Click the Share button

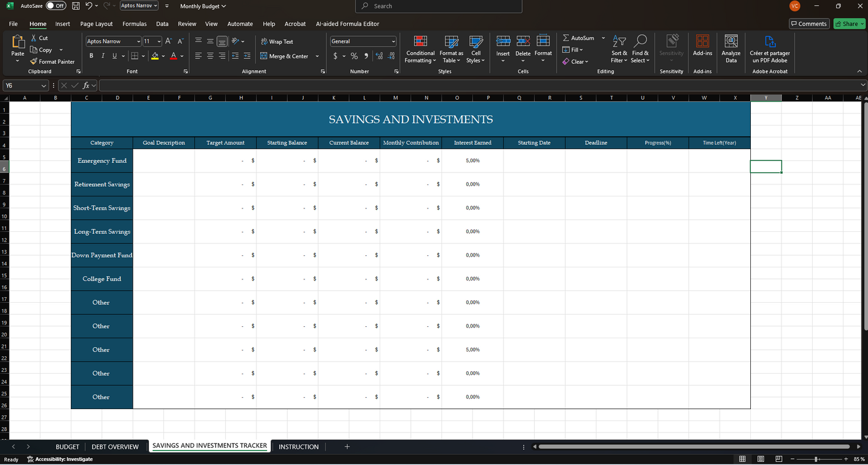[x=849, y=24]
